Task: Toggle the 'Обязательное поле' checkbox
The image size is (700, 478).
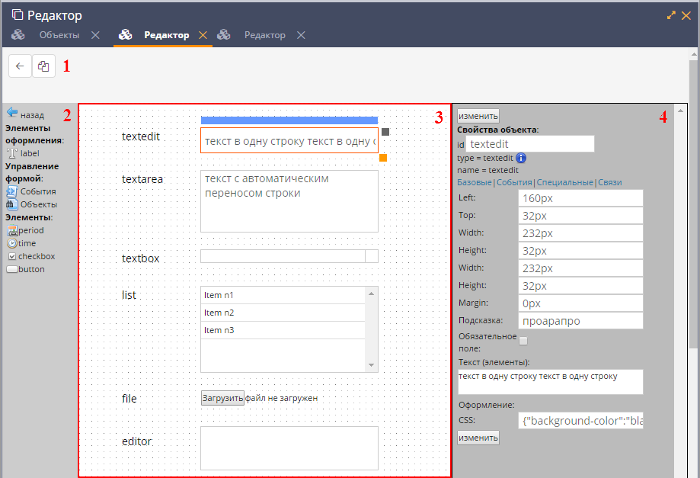Action: [x=523, y=341]
